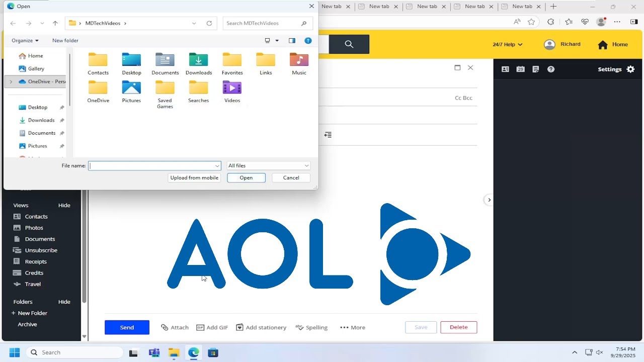Click inside the File name field
Image resolution: width=644 pixels, height=362 pixels.
pos(154,166)
